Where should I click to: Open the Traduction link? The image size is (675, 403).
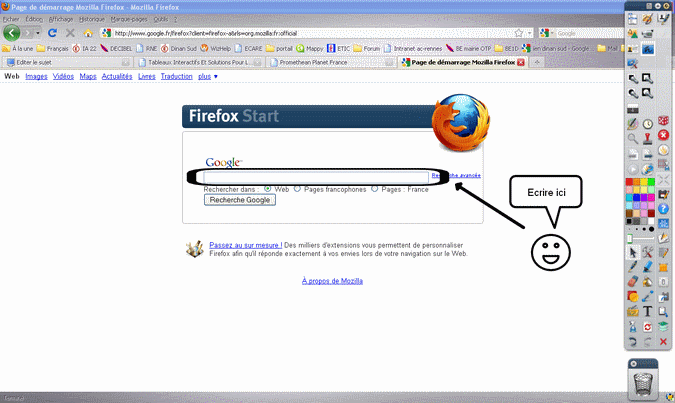pos(176,76)
